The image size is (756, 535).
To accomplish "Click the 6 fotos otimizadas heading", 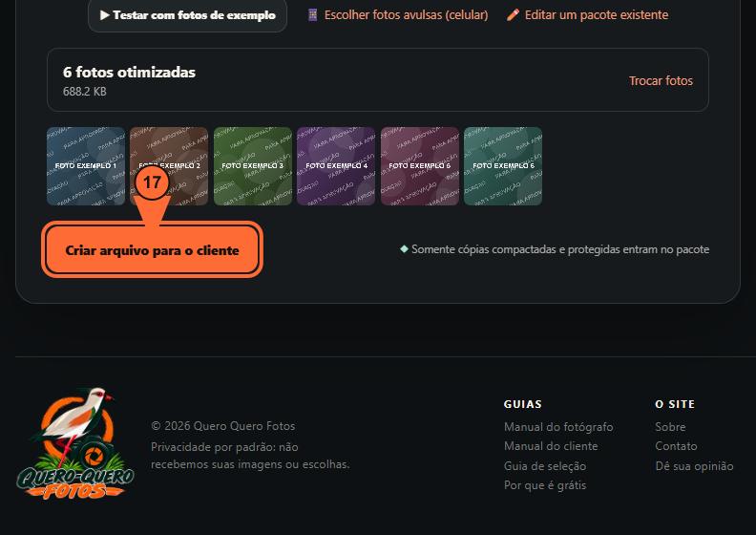I will coord(129,73).
